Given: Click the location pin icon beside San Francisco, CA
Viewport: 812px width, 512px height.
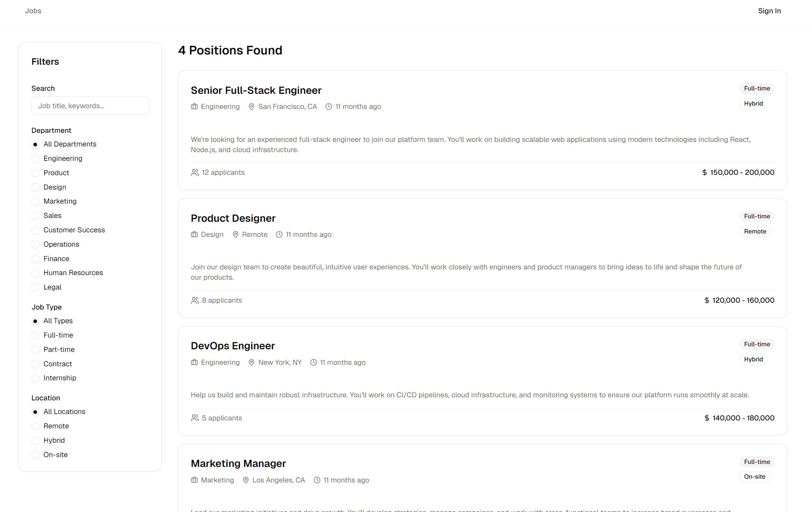Looking at the screenshot, I should 251,106.
